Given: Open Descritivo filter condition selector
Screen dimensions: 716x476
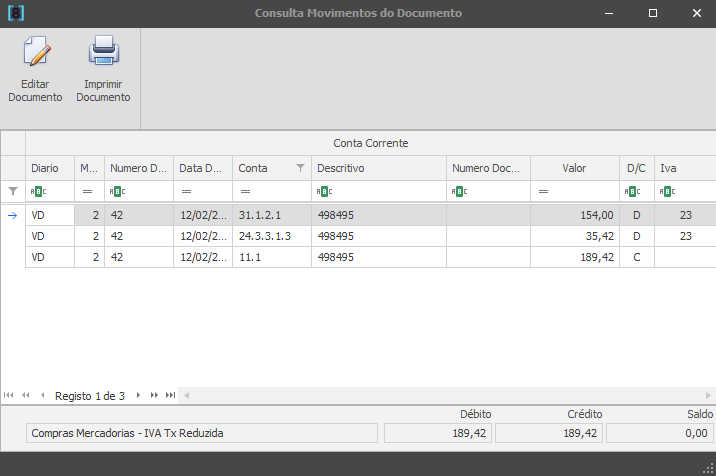Looking at the screenshot, I should [x=322, y=191].
